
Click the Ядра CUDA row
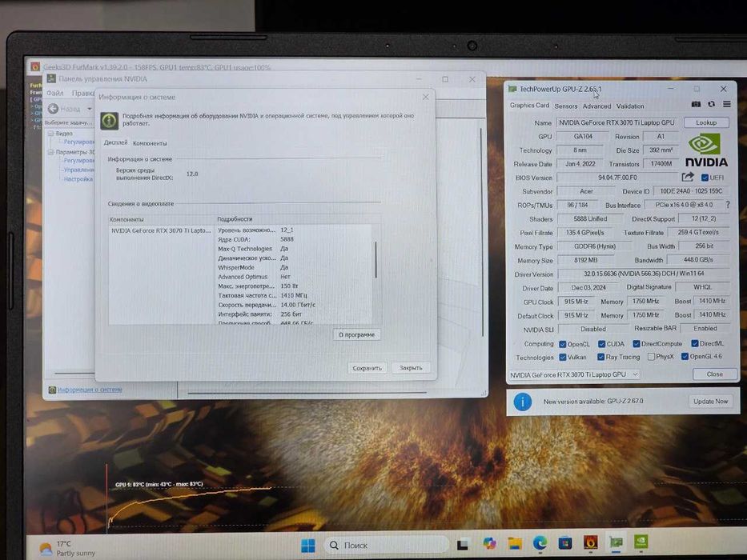294,239
